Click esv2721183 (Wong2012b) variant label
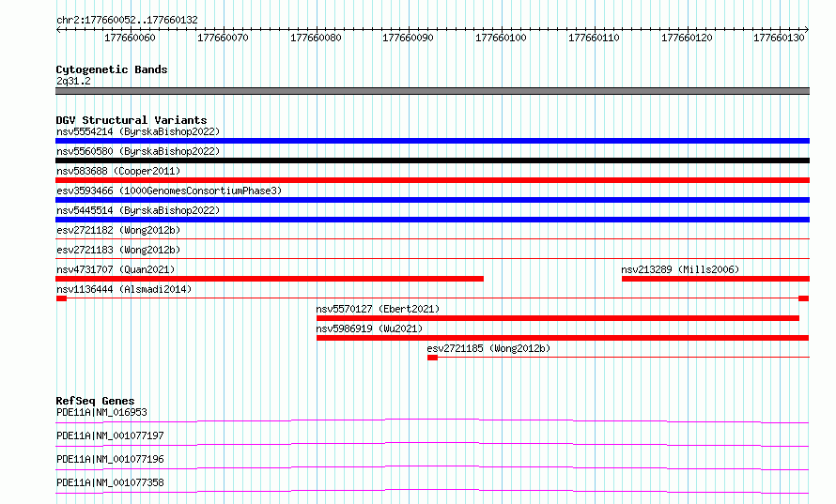The height and width of the screenshot is (504, 836). [x=118, y=250]
